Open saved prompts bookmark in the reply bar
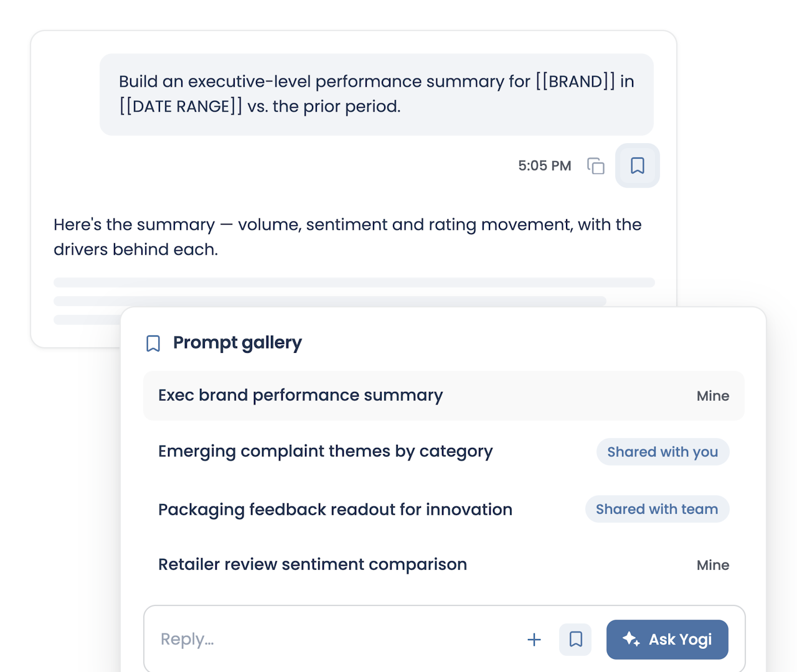The height and width of the screenshot is (672, 797). (x=575, y=640)
